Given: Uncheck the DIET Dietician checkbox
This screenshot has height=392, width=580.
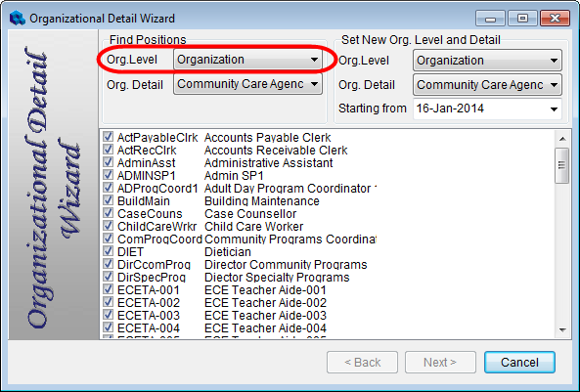Looking at the screenshot, I should point(108,251).
